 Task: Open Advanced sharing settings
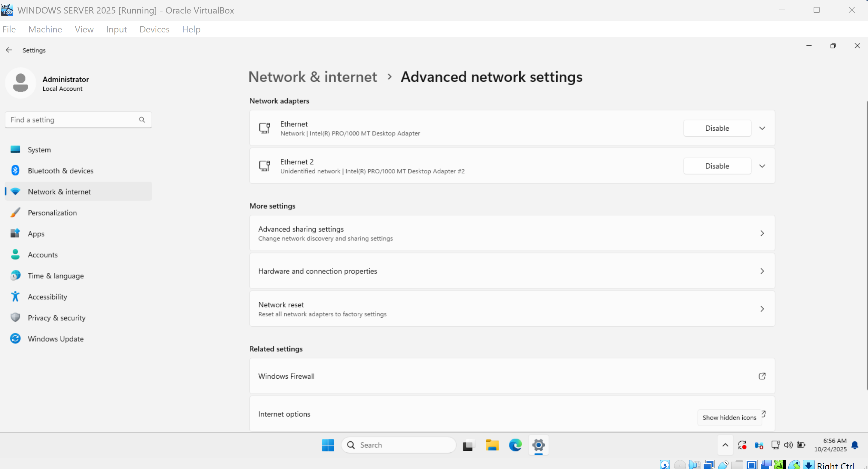point(512,233)
